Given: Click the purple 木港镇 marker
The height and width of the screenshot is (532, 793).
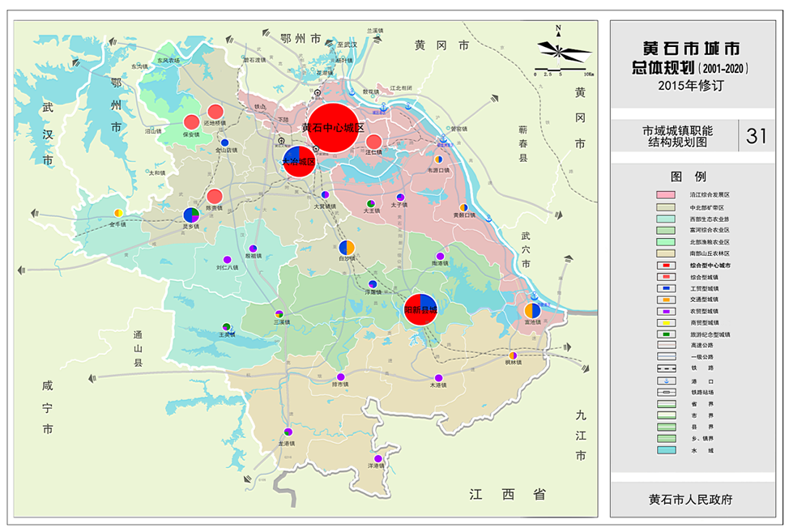Looking at the screenshot, I should (x=438, y=378).
